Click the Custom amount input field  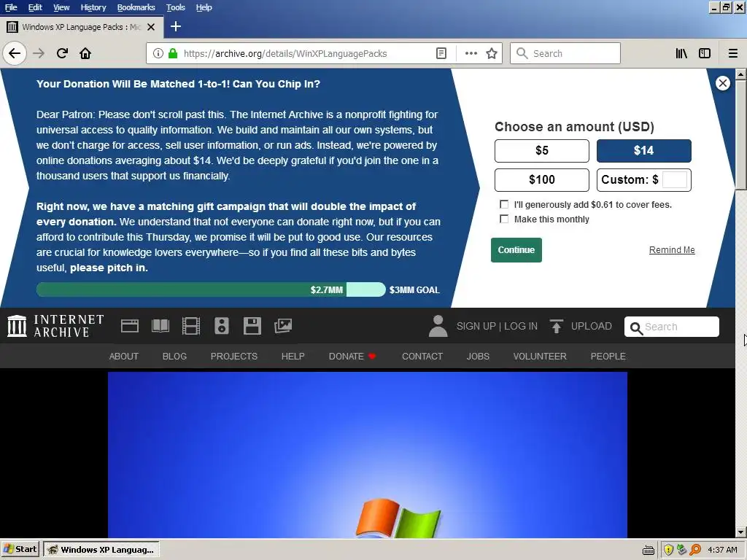(x=675, y=180)
